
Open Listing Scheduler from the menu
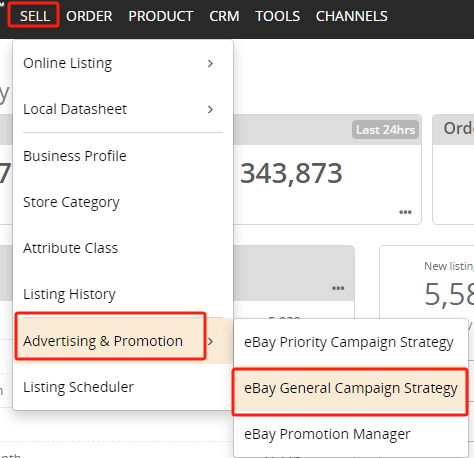pos(123,387)
